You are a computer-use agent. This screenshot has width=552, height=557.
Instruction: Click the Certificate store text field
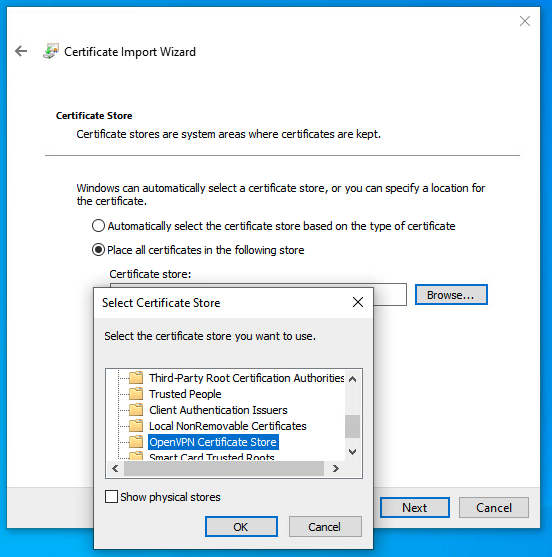(389, 294)
